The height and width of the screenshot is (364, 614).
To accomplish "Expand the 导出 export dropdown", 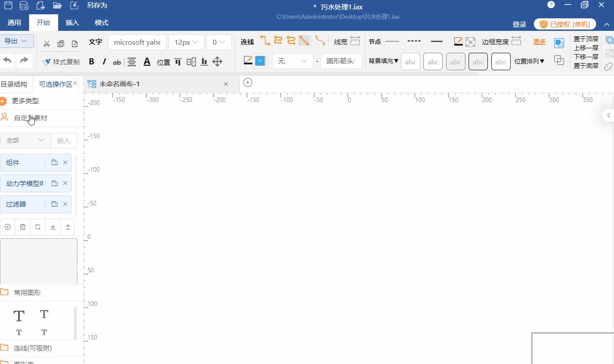I will [16, 41].
